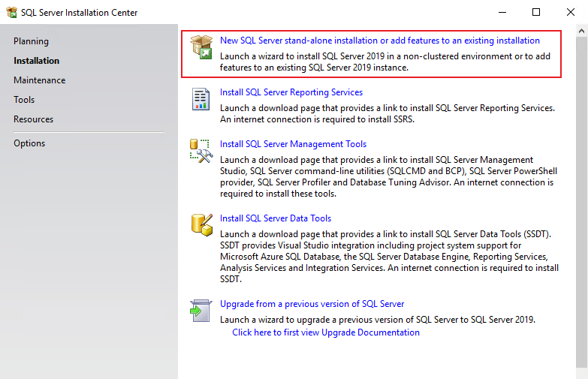Select Installation in the left sidebar
This screenshot has height=379, width=588.
pyautogui.click(x=36, y=61)
